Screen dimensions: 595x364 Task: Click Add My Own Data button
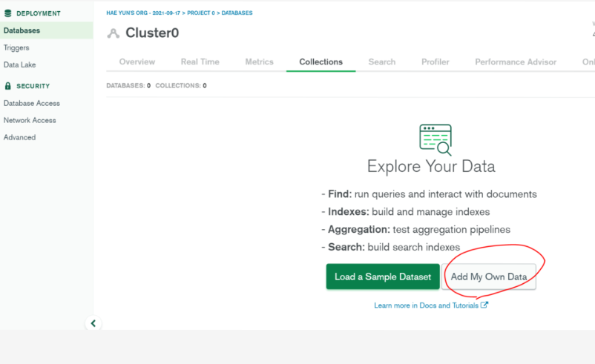(489, 277)
